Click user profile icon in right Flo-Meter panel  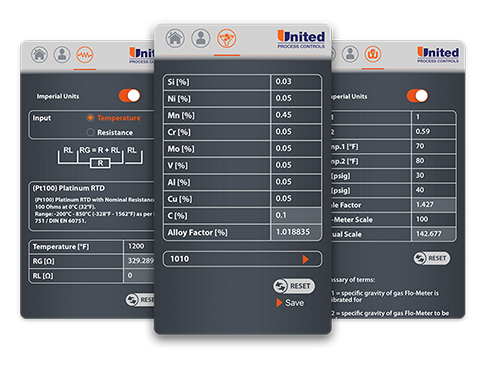pos(350,54)
